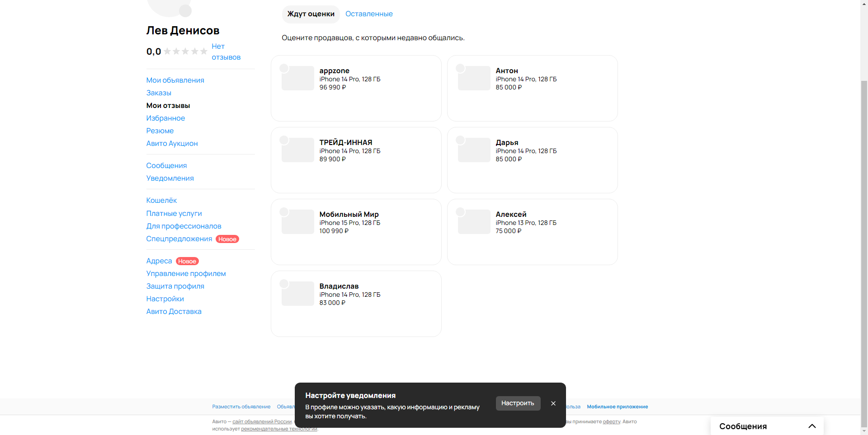Screen dimensions: 868x435
Task: Click Алексей listing thumbnail
Action: point(474,222)
